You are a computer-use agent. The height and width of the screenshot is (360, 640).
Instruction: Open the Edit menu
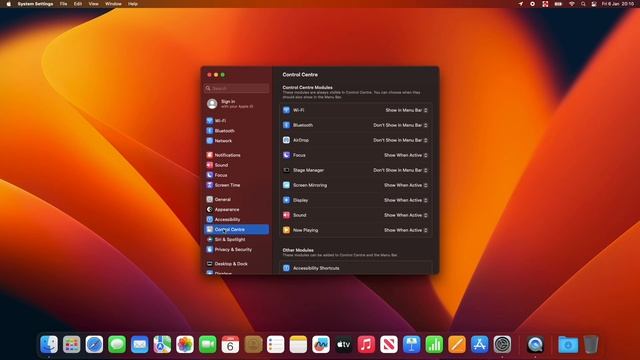(78, 4)
